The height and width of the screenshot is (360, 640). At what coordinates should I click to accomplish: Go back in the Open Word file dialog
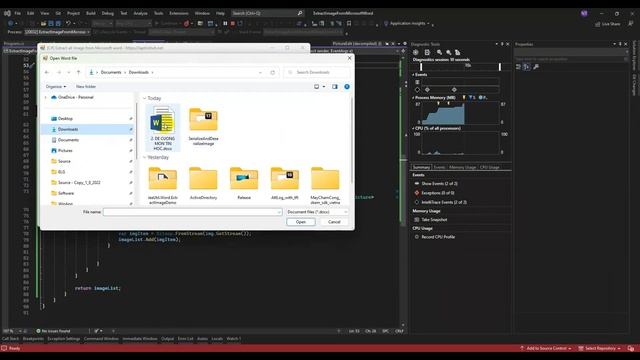tap(47, 72)
